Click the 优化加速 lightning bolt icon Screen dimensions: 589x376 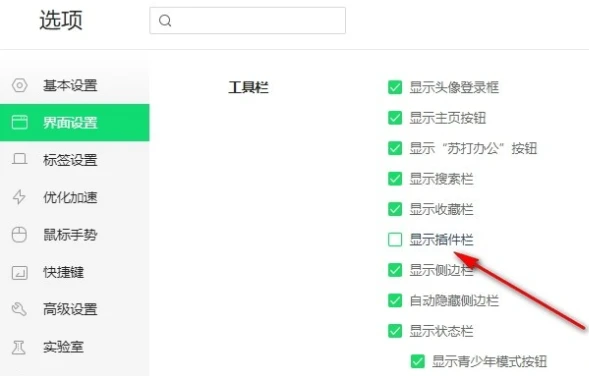point(19,197)
